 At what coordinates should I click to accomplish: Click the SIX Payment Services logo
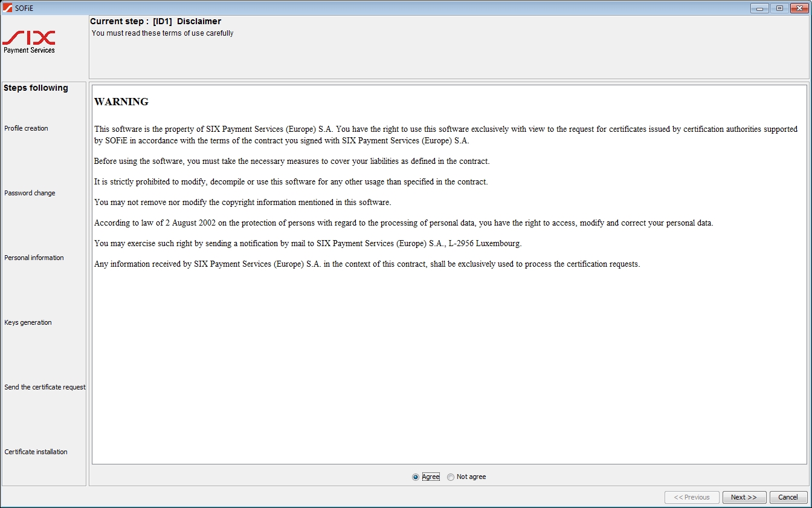pyautogui.click(x=29, y=42)
